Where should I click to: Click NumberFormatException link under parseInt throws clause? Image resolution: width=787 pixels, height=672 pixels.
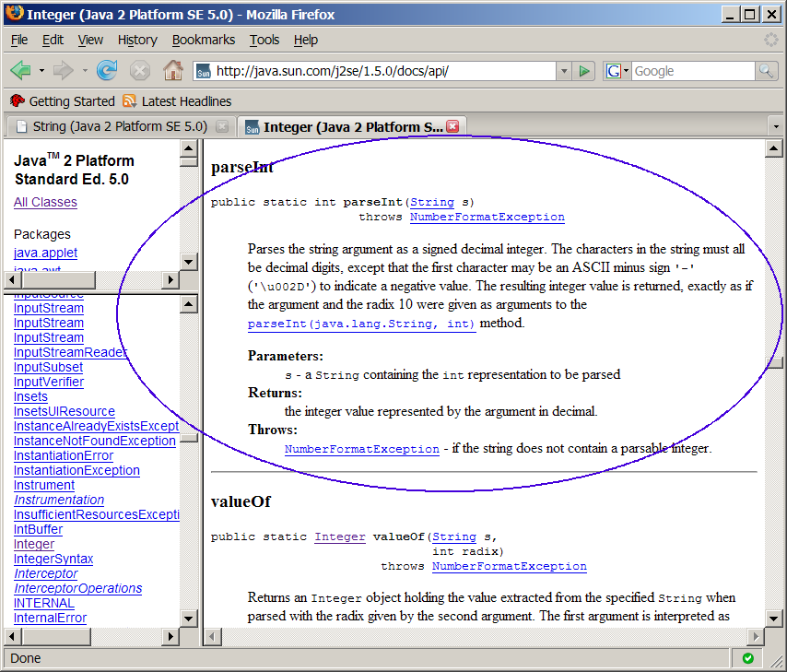(487, 217)
